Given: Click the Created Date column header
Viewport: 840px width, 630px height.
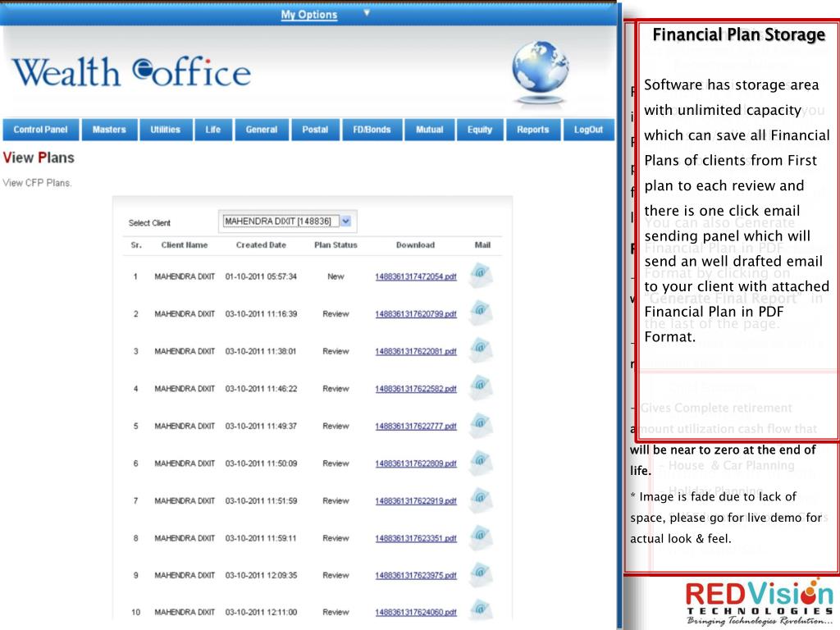Looking at the screenshot, I should click(261, 244).
